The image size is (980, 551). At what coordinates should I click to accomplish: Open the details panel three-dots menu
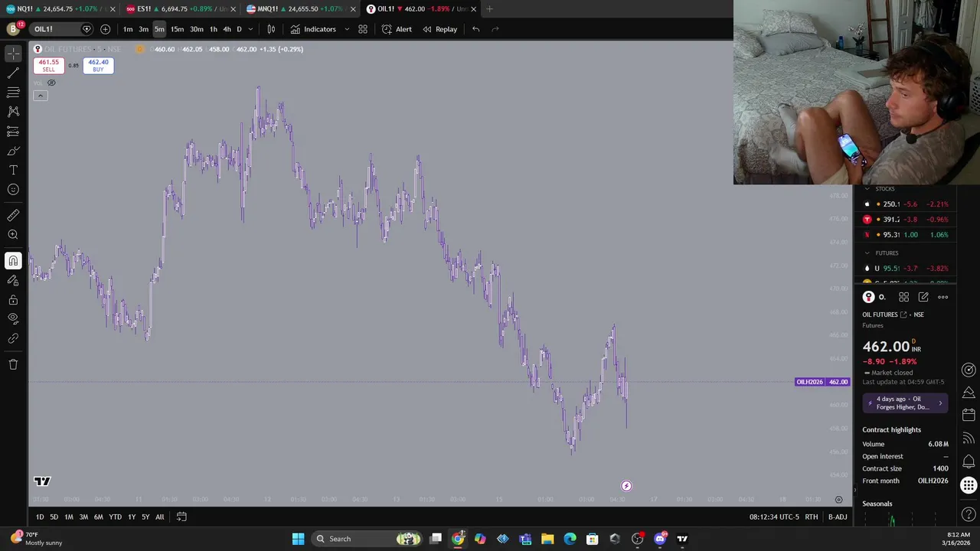pos(942,297)
